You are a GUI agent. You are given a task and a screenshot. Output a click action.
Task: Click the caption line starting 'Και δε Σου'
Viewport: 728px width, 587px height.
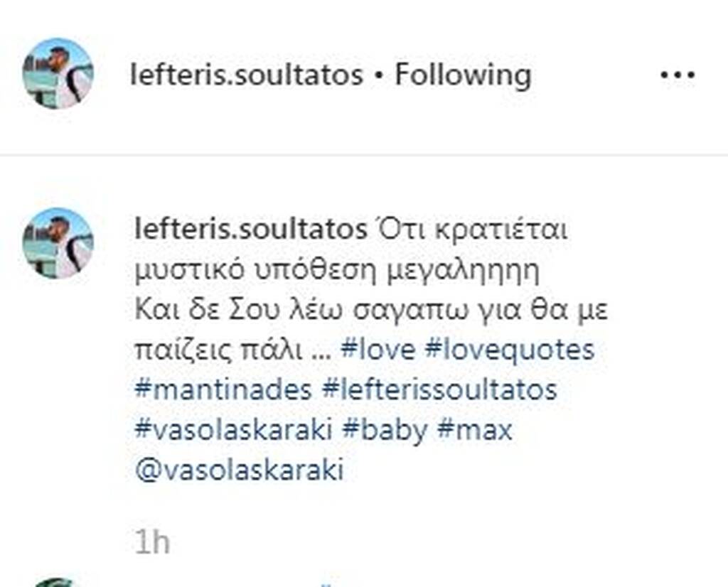click(x=371, y=311)
